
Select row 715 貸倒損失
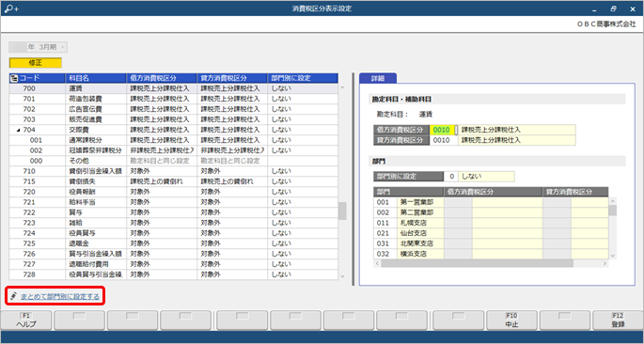pos(173,181)
